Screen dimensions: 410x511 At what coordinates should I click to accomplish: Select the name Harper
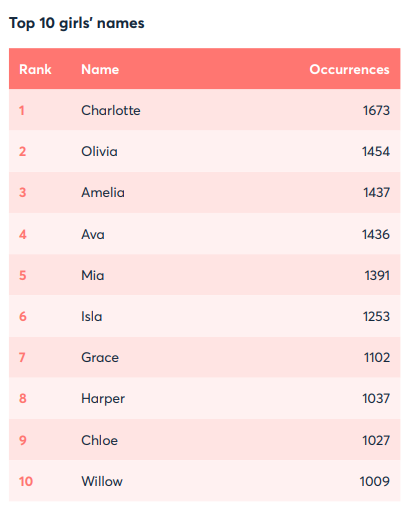[103, 399]
